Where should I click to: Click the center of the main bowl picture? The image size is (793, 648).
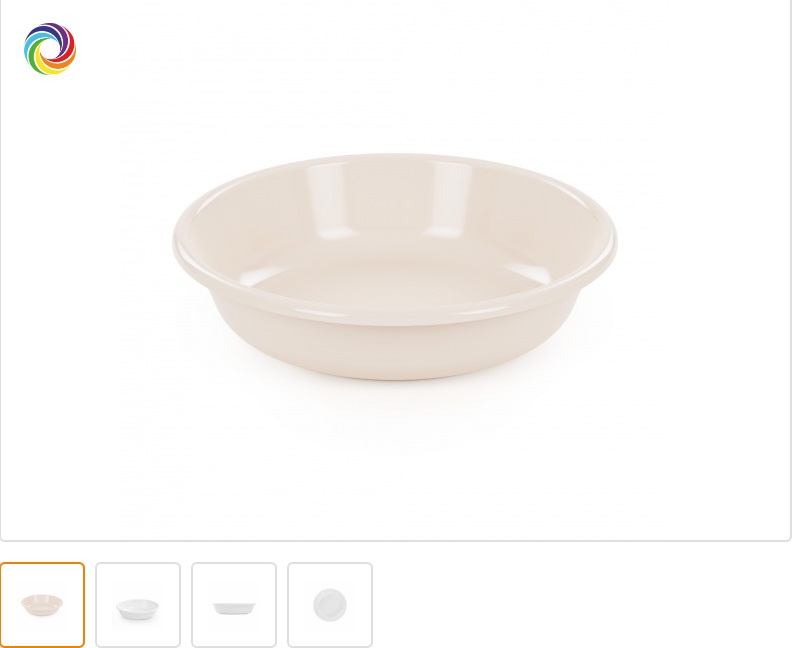[395, 268]
